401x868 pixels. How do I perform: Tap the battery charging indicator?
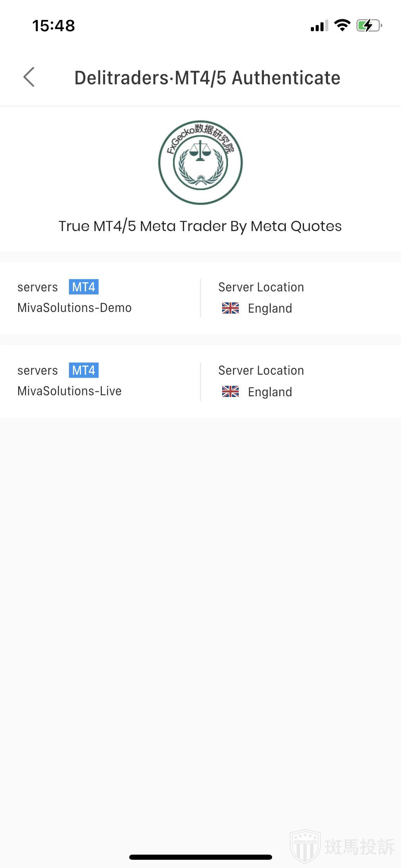coord(369,25)
